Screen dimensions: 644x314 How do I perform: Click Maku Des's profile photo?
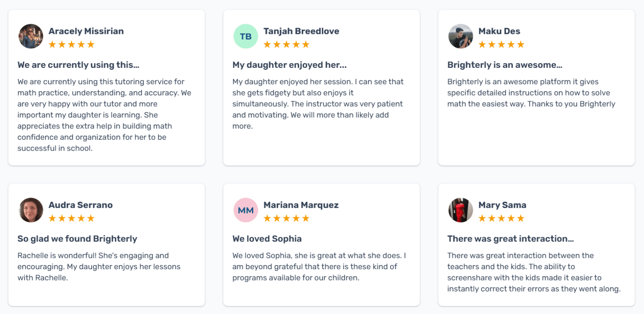tap(461, 36)
